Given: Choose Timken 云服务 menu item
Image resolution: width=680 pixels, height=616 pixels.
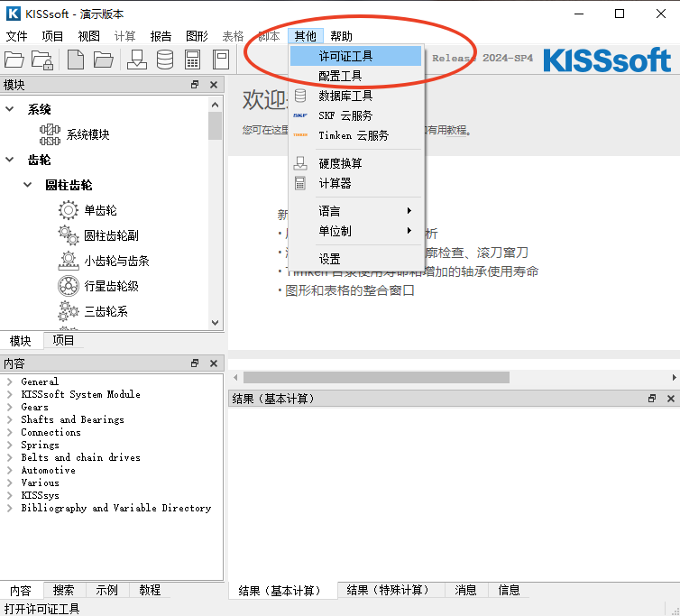Looking at the screenshot, I should point(355,135).
